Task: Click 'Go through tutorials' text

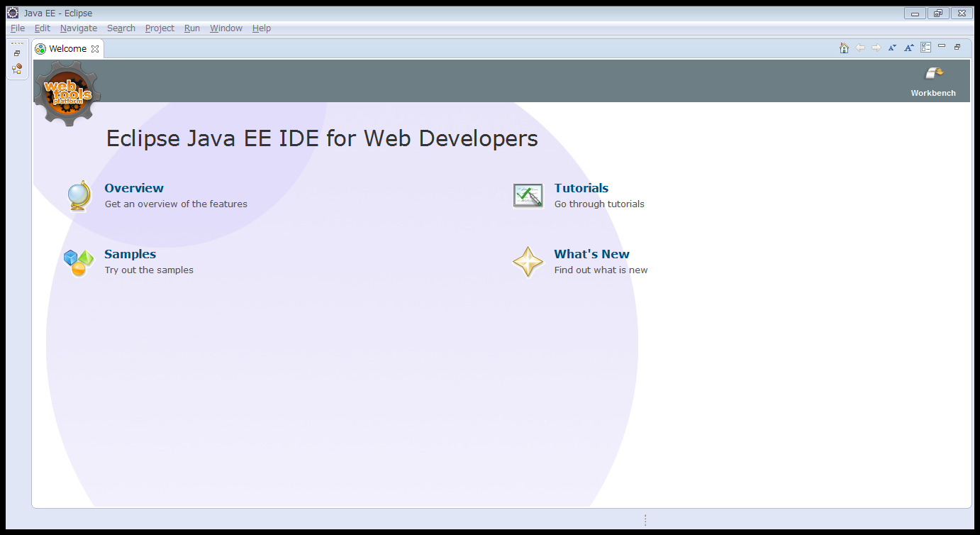Action: click(599, 204)
